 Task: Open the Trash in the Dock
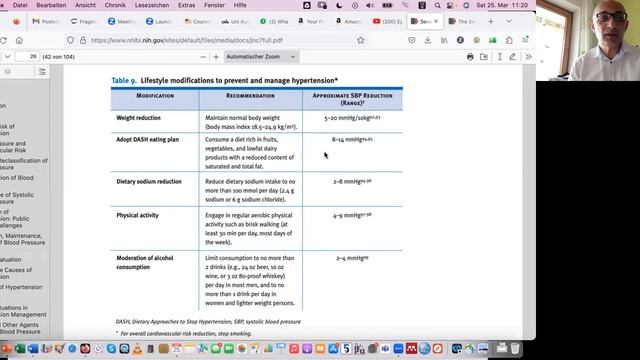(515, 348)
